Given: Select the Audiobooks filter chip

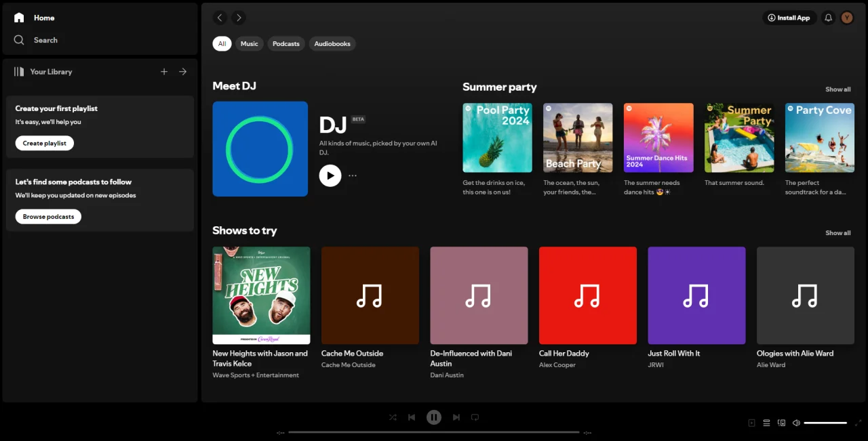Looking at the screenshot, I should pos(332,44).
